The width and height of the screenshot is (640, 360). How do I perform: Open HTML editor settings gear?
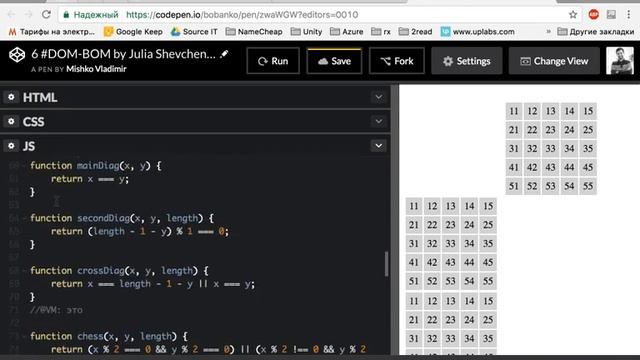click(11, 97)
